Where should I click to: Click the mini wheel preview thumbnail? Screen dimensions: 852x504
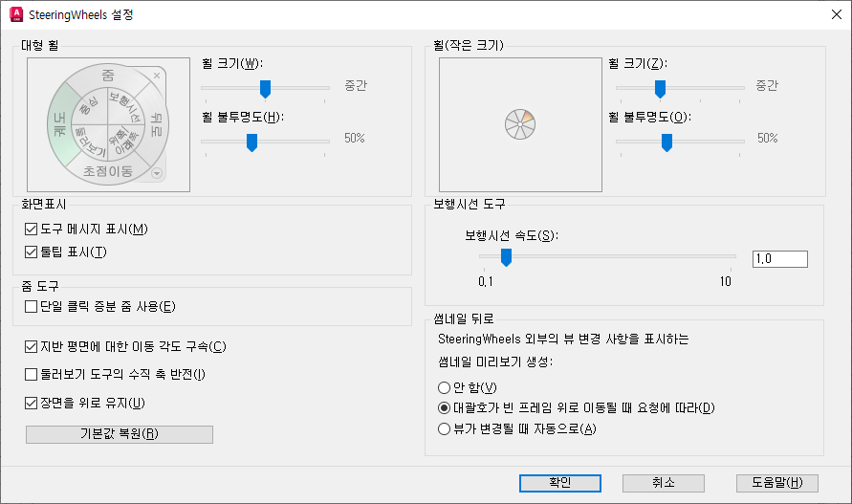point(520,124)
